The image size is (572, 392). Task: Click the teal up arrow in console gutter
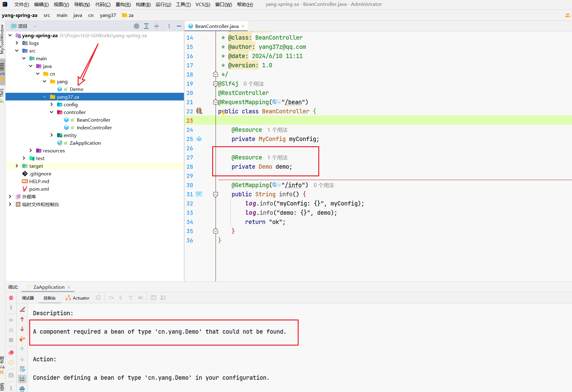click(x=22, y=349)
